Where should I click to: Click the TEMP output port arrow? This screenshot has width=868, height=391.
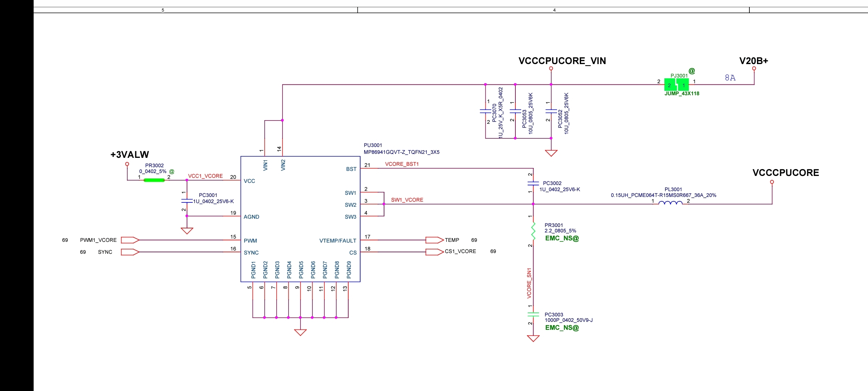point(434,240)
